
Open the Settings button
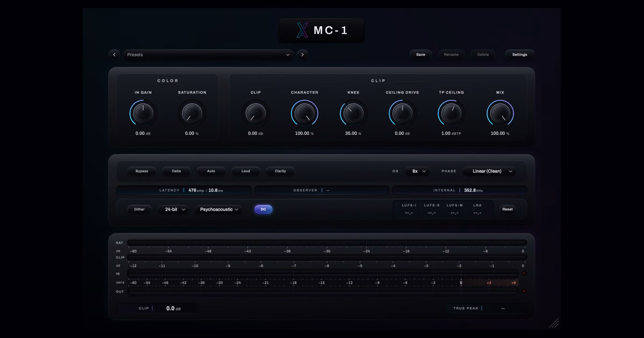coord(519,54)
